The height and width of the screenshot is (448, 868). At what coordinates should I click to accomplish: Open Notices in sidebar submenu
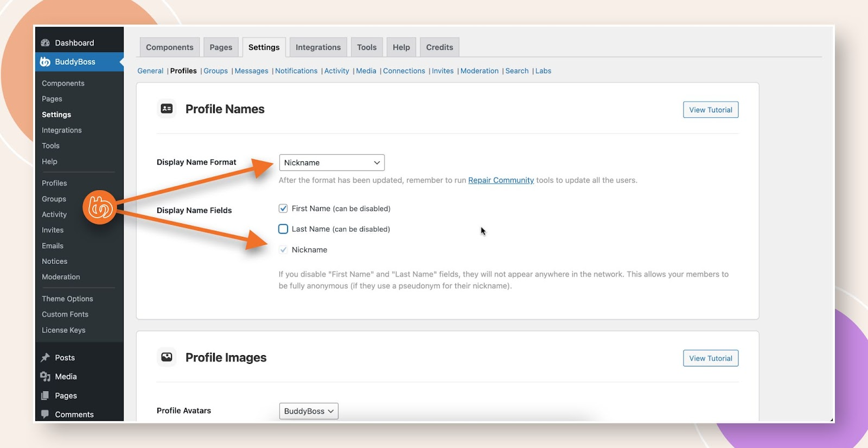[x=55, y=262]
